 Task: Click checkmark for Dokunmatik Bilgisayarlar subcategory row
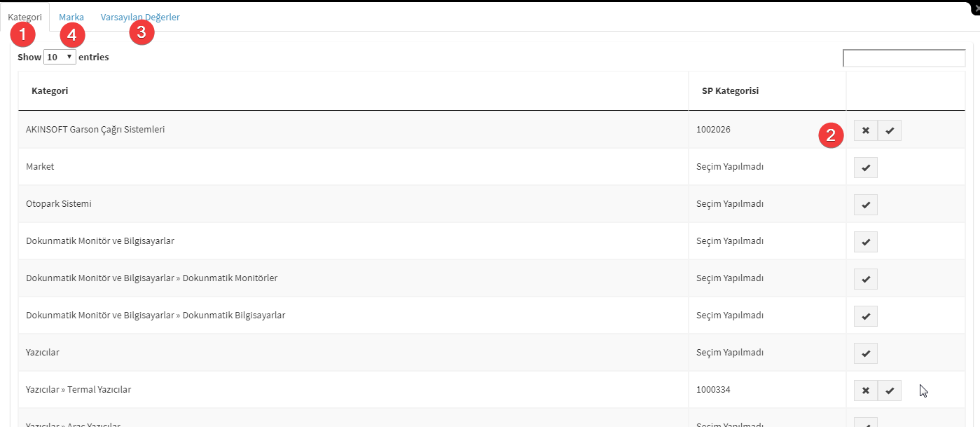coord(866,316)
